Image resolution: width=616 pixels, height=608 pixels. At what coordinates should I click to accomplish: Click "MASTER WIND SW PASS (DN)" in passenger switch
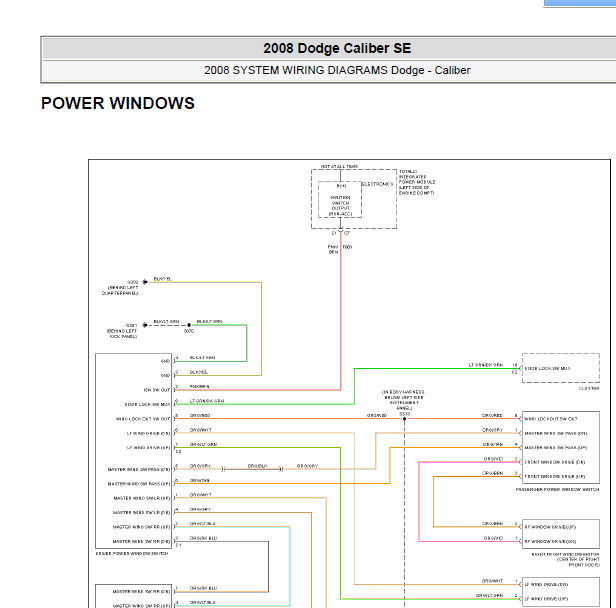pos(556,433)
